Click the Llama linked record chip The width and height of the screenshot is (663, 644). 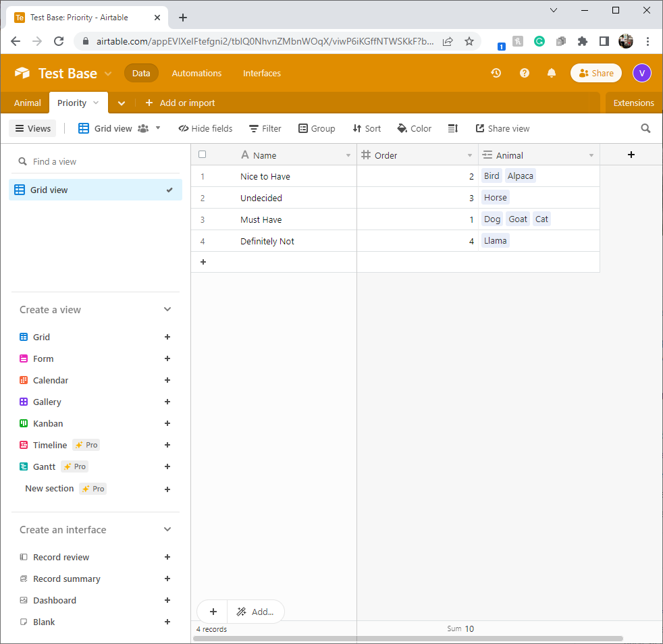point(495,240)
